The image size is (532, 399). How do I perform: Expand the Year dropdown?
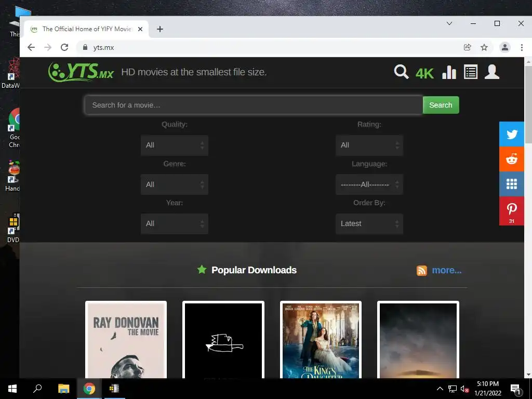[175, 223]
